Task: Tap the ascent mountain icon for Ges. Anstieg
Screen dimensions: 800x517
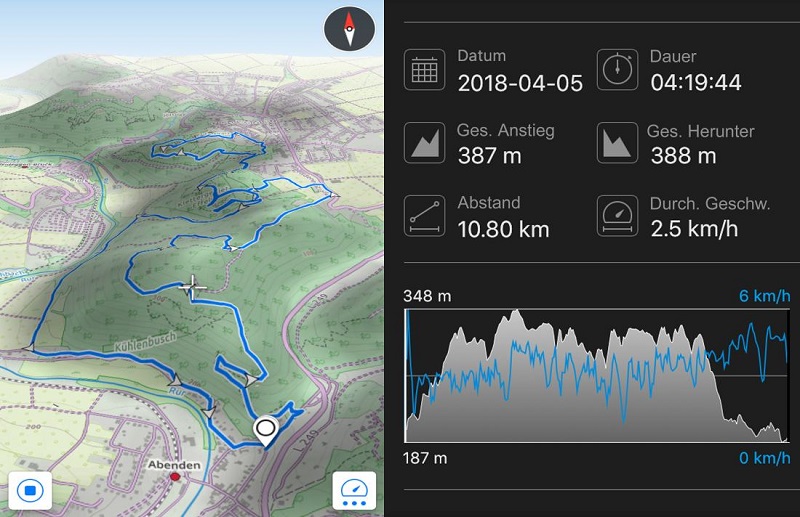Action: 424,143
